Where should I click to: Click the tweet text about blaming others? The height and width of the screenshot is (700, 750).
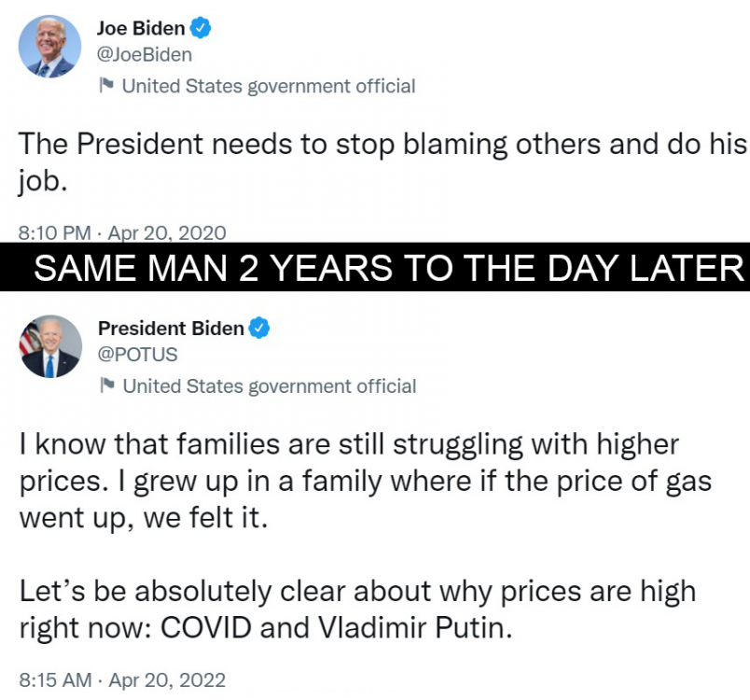pos(382,162)
